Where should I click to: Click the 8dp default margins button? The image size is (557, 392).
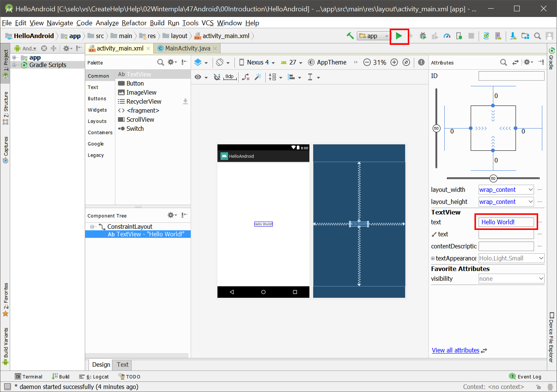click(x=230, y=77)
